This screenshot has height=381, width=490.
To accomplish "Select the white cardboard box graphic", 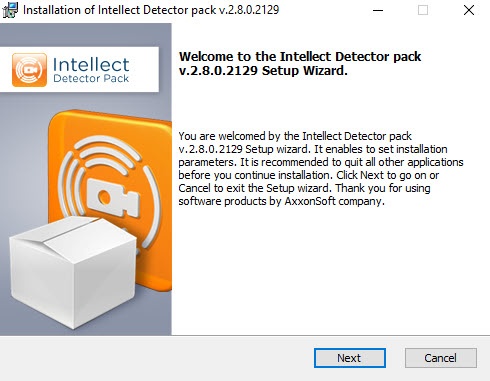I will [x=73, y=272].
